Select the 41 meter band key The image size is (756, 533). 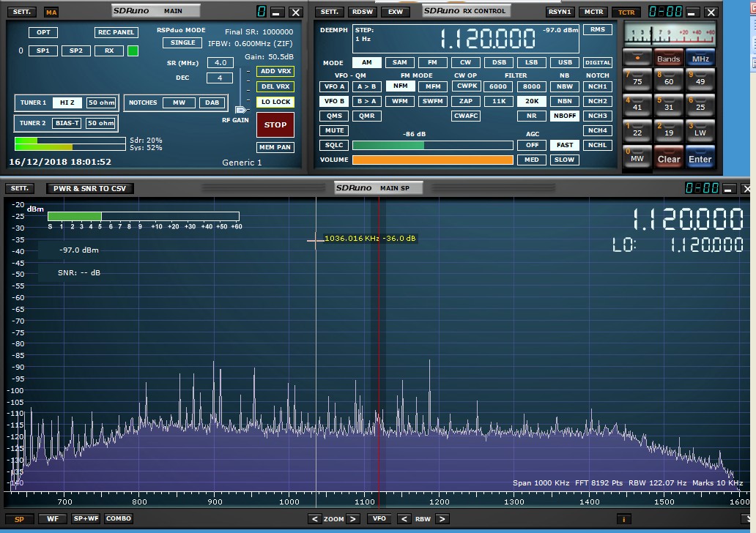tap(637, 105)
